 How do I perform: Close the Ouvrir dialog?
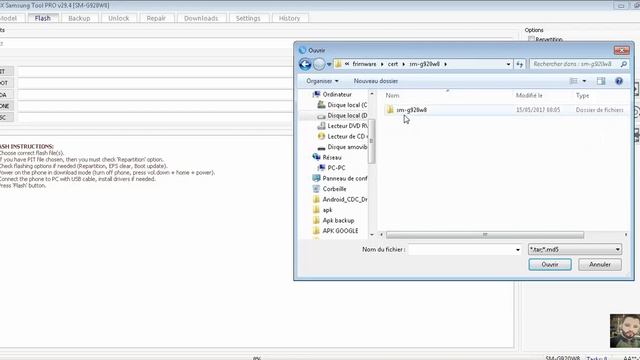pos(622,50)
